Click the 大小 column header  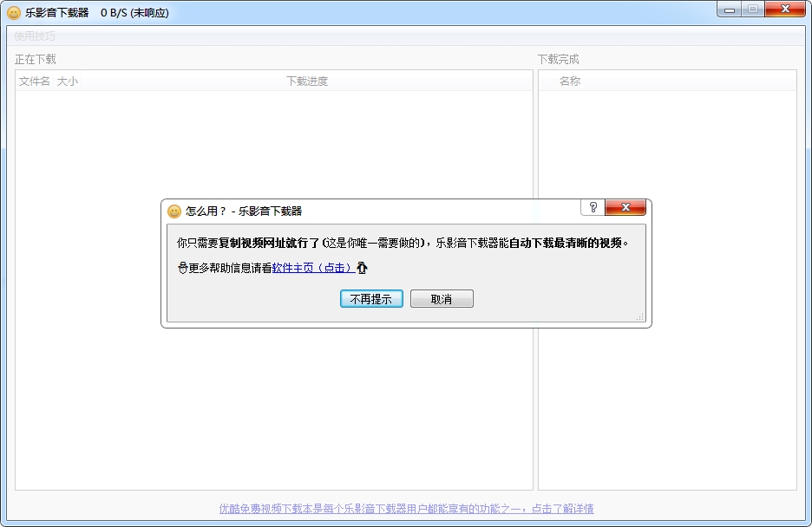click(x=68, y=81)
